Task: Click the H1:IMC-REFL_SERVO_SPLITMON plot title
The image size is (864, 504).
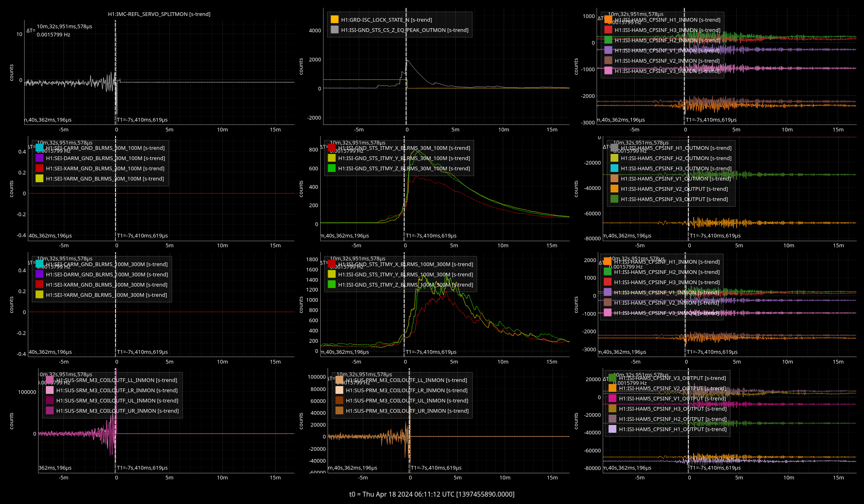Action: tap(159, 14)
